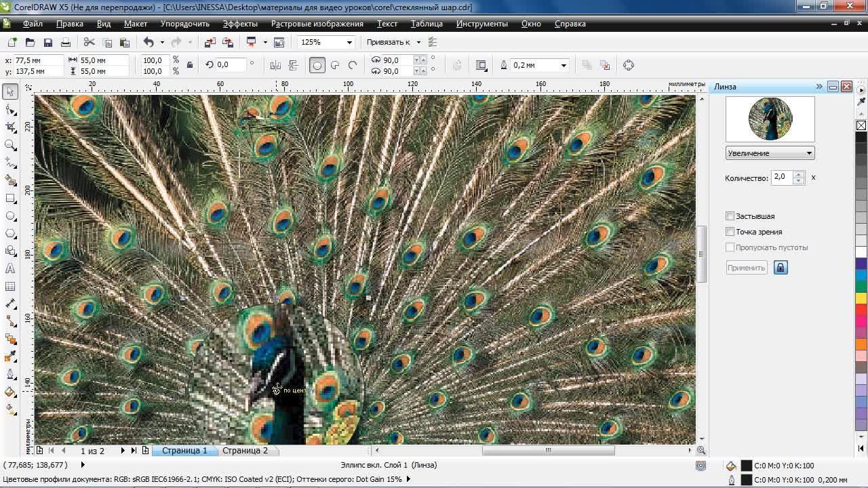
Task: Save the document with floppy icon
Action: click(x=48, y=42)
